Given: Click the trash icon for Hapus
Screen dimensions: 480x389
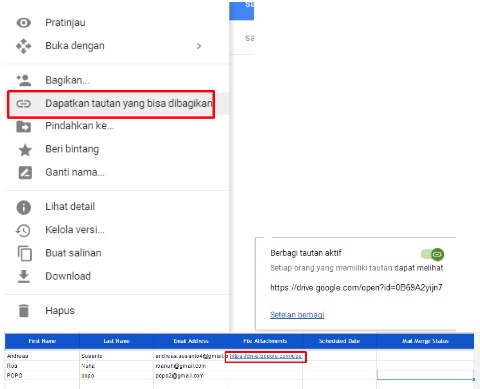Looking at the screenshot, I should point(24,311).
